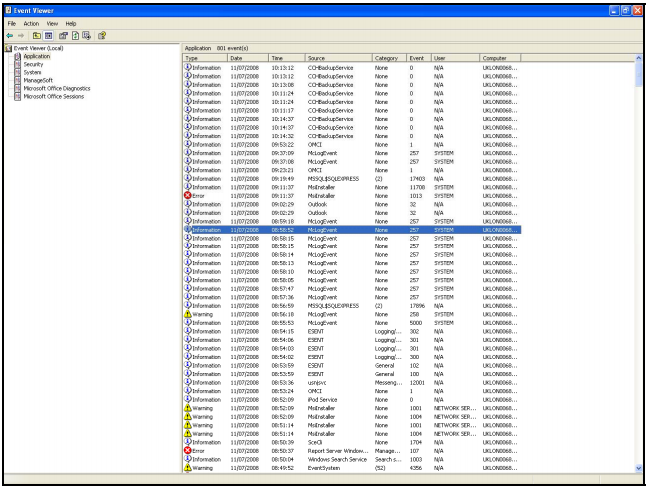Image resolution: width=649 pixels, height=488 pixels.
Task: Select Microsoft Office Sessions log
Action: point(53,96)
